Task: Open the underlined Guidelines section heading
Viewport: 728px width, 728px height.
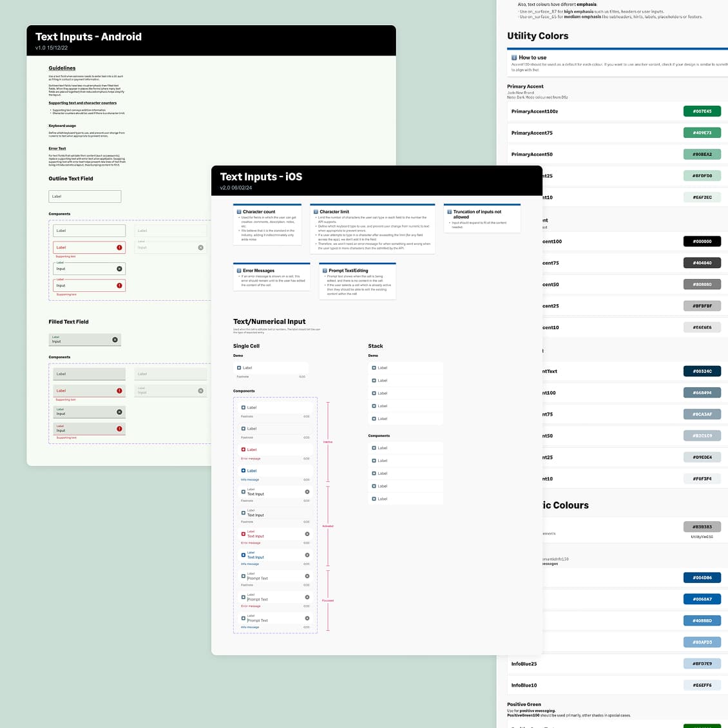Action: coord(62,68)
